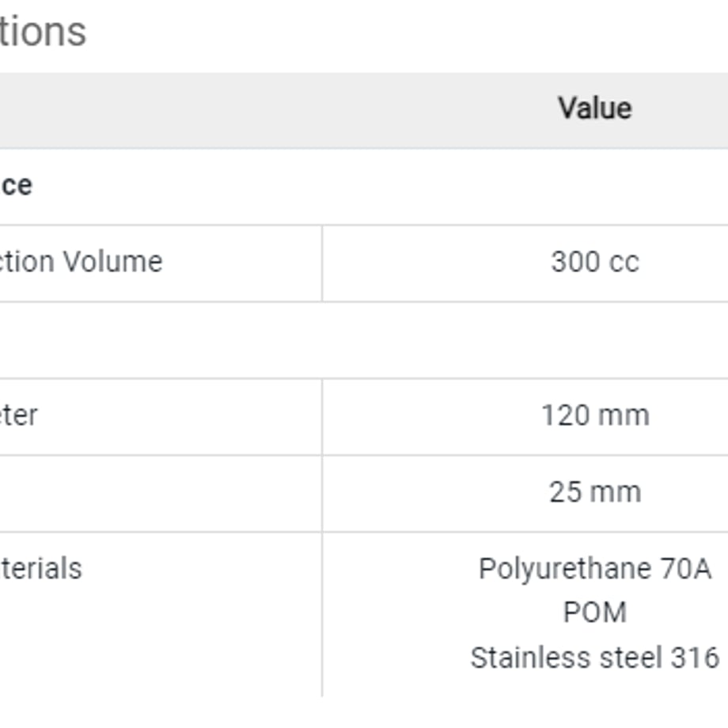The width and height of the screenshot is (728, 728).
Task: Select the 300 cc value cell
Action: [525, 264]
